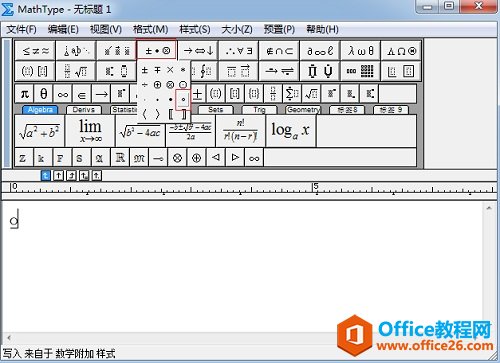This screenshot has height=363, width=500.
Task: Insert the lim x→∞ expression
Action: coord(90,131)
